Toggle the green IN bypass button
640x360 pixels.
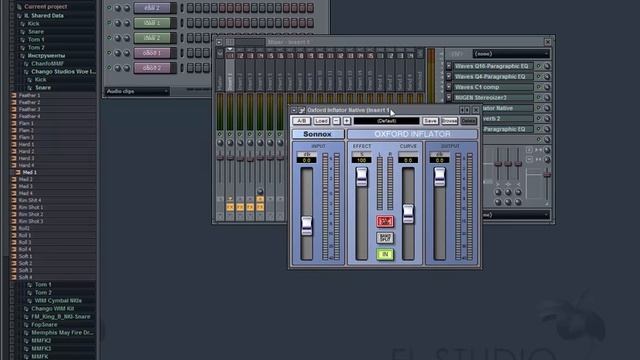tap(385, 254)
